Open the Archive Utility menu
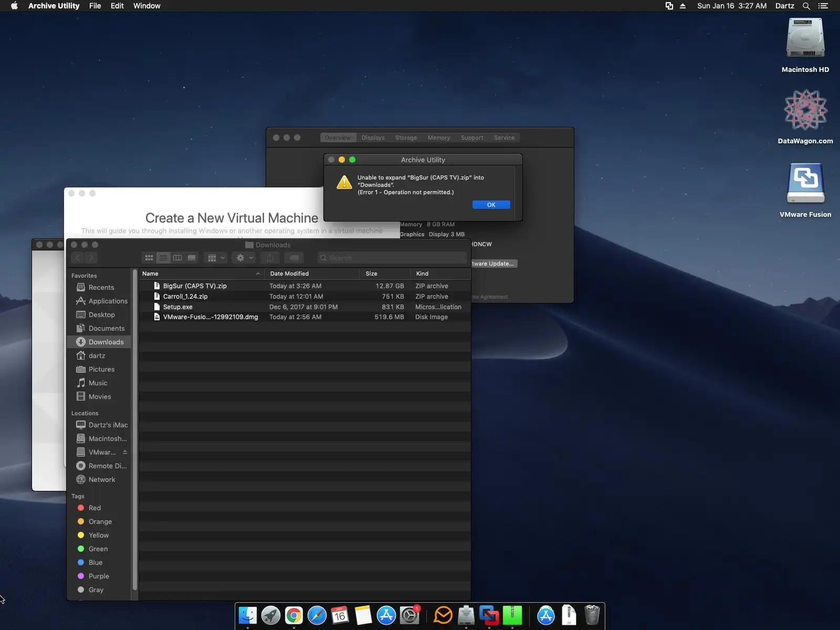840x630 pixels. click(54, 6)
